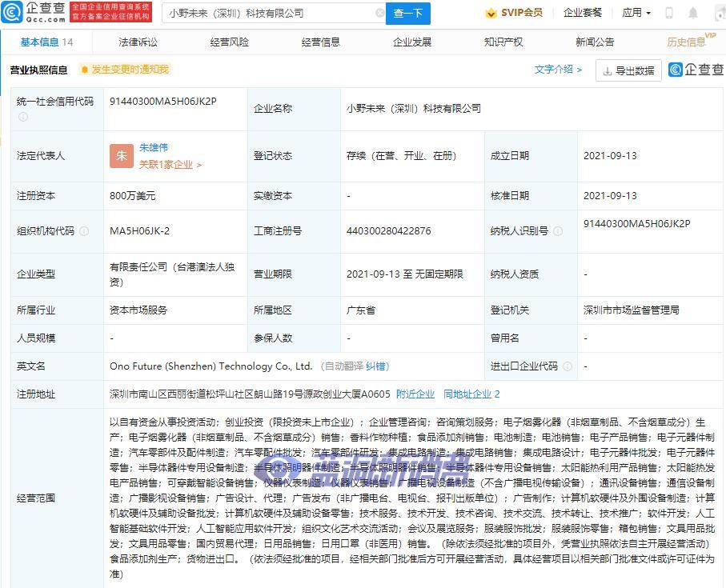Open the notification bell icon

click(x=692, y=11)
